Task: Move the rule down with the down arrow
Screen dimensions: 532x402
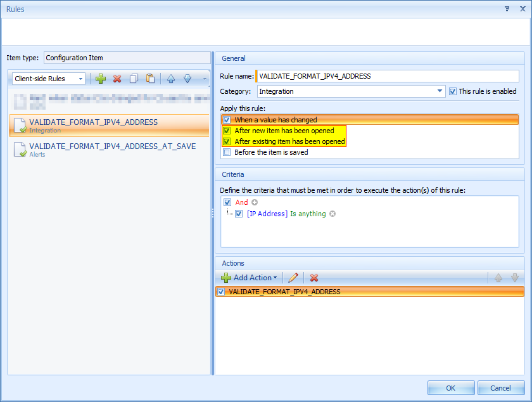Action: point(187,79)
